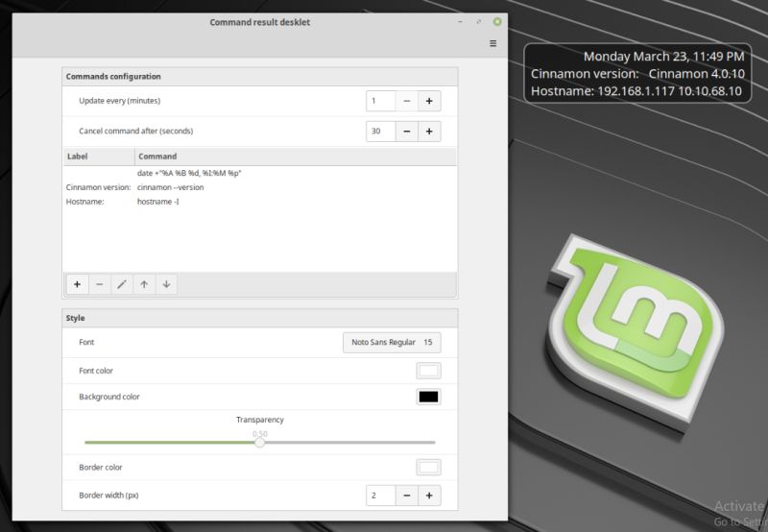
Task: Minimize the Command result desklet window
Action: [460, 21]
